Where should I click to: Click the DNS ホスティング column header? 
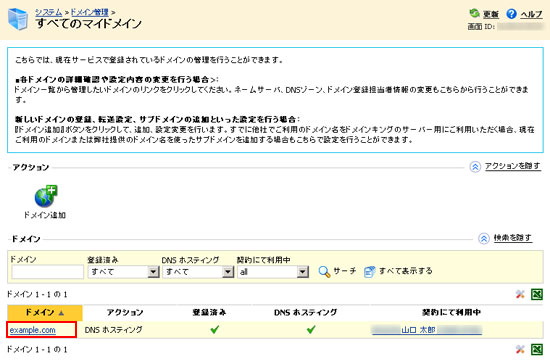click(x=305, y=312)
